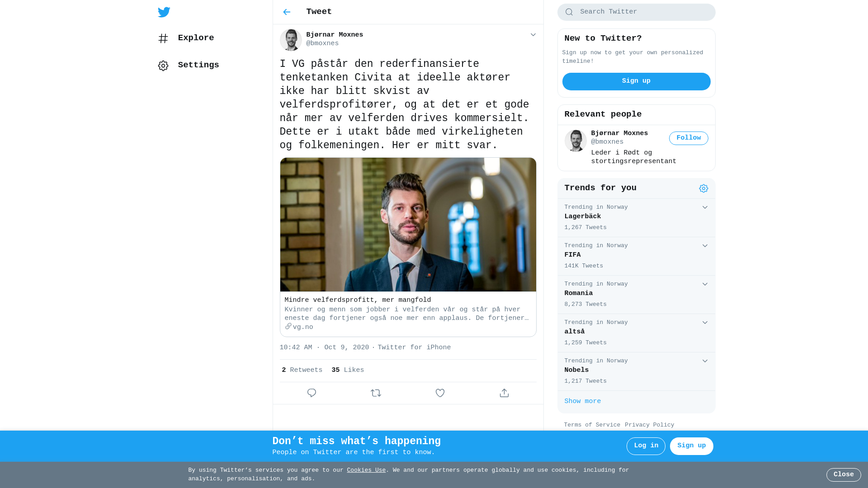Screen dimensions: 868x488
Task: Expand options for the Lagerbäck trend
Action: [x=705, y=207]
